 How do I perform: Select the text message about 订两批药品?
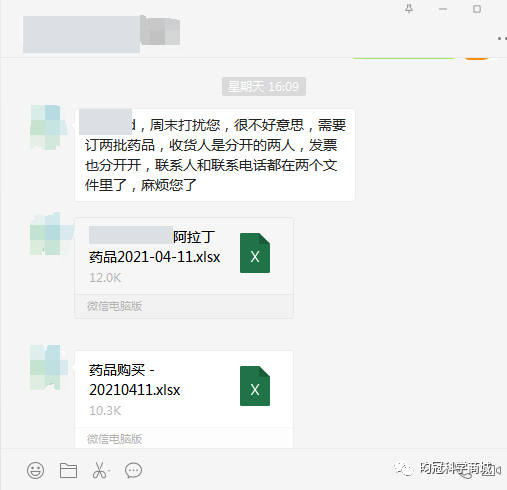click(x=215, y=155)
